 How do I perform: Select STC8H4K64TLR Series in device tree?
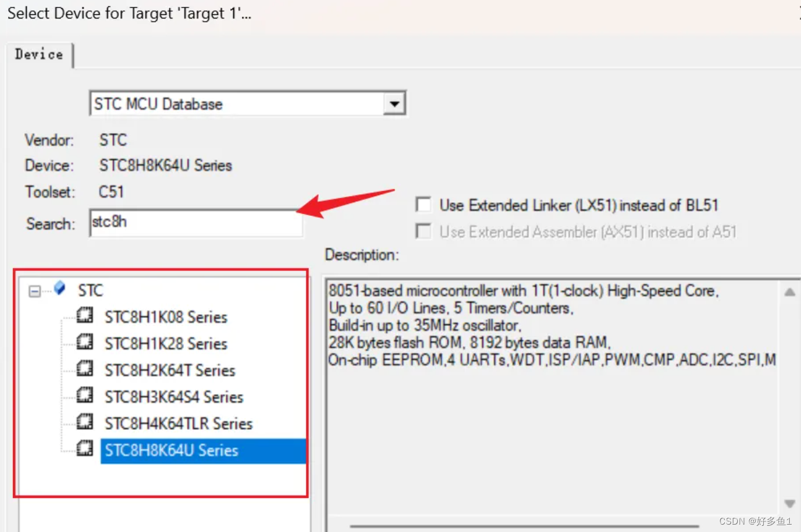tap(179, 424)
